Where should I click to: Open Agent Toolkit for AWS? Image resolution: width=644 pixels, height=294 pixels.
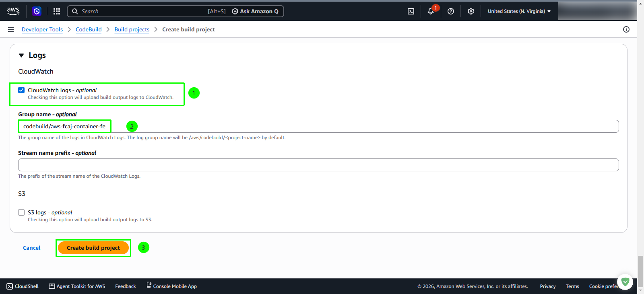coord(77,286)
